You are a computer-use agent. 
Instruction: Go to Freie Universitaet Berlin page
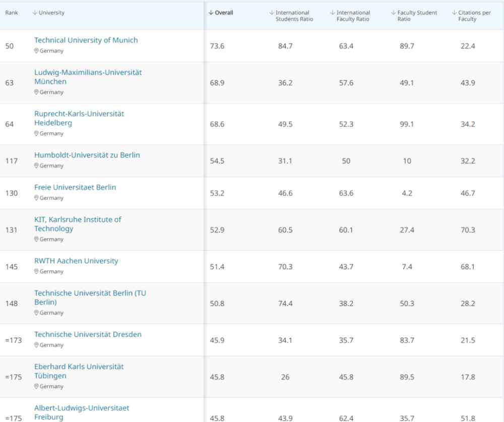click(75, 187)
